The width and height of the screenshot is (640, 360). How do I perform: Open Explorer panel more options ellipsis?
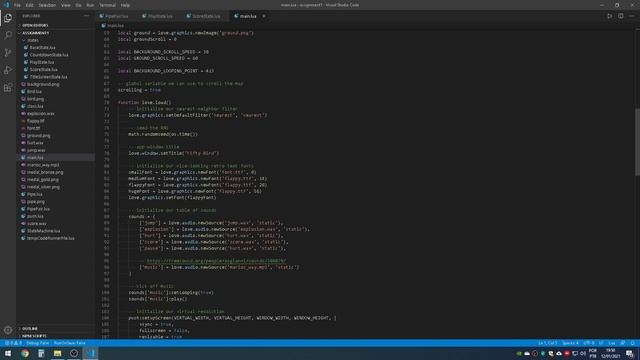(86, 16)
